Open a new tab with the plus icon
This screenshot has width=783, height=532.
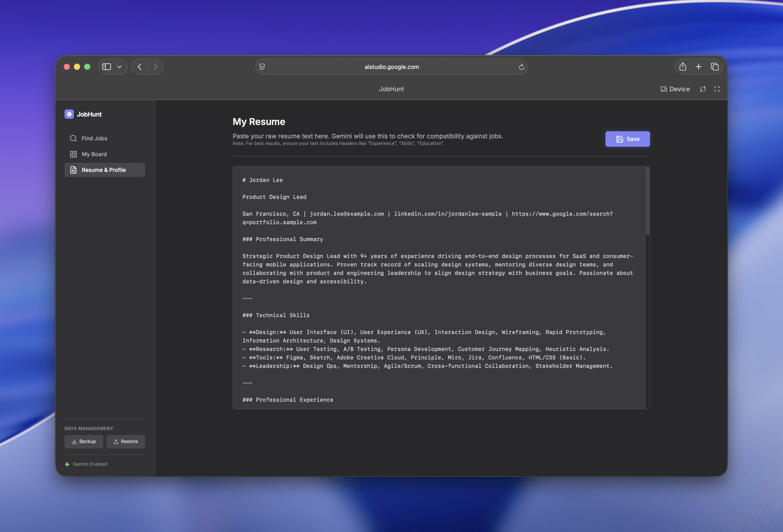(x=699, y=67)
